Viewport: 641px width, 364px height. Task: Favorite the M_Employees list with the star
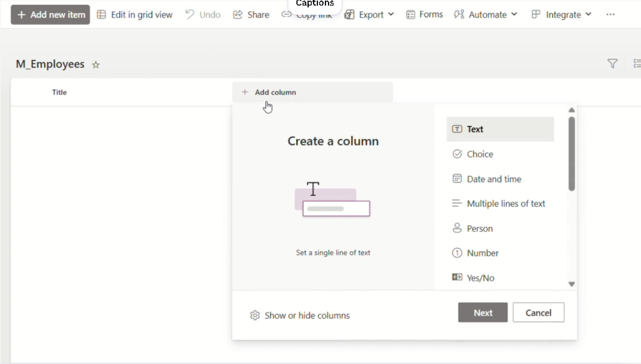click(x=96, y=64)
